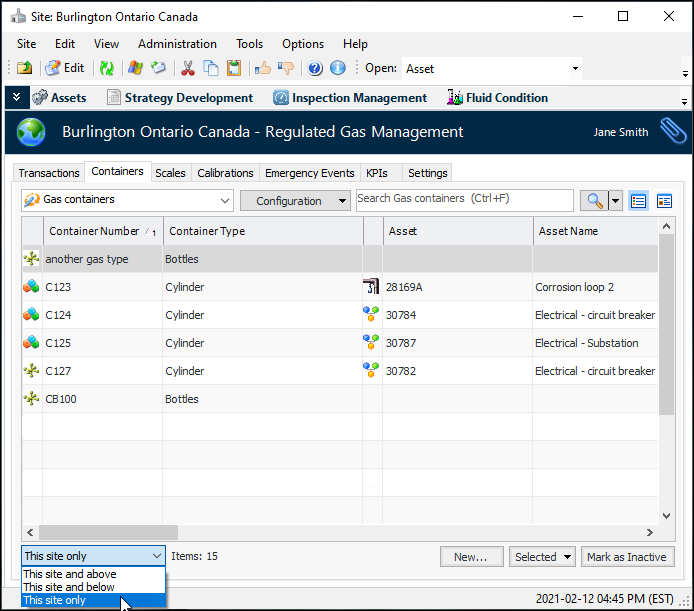694x611 pixels.
Task: Click the Refresh icon in the toolbar
Action: [x=106, y=68]
